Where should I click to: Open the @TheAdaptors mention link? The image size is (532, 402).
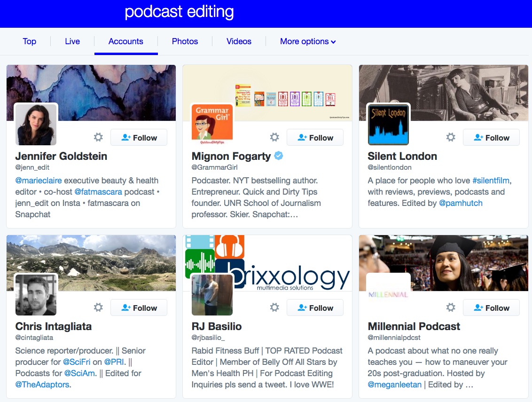tap(42, 384)
